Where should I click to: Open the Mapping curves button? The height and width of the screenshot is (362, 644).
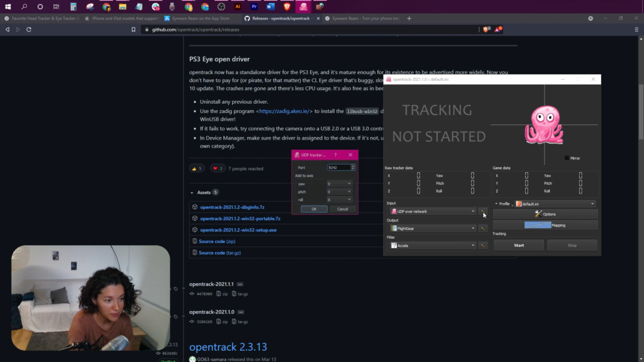click(545, 225)
